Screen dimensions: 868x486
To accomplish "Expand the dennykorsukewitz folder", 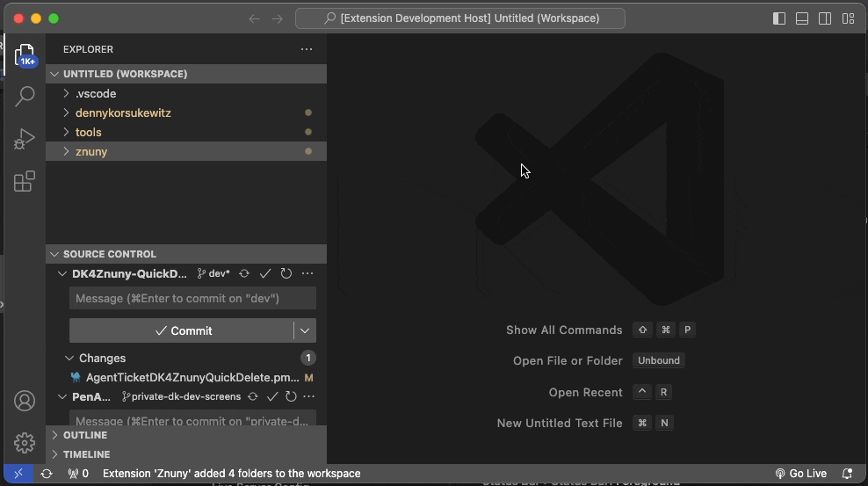I will (x=186, y=112).
